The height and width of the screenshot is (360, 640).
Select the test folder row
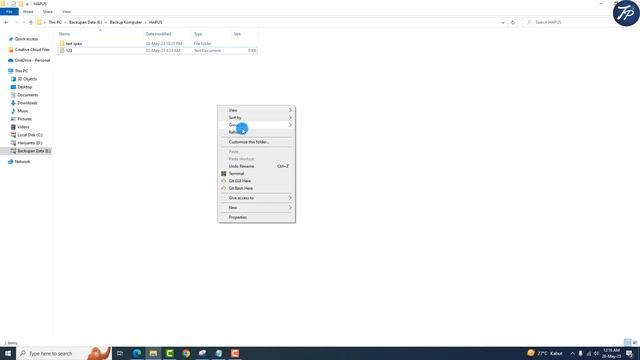click(x=157, y=43)
